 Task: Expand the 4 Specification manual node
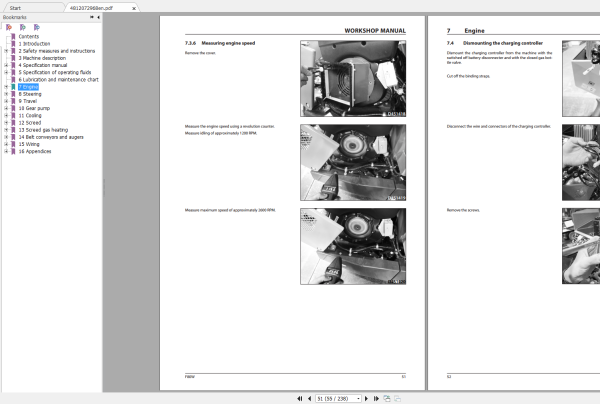coord(6,65)
